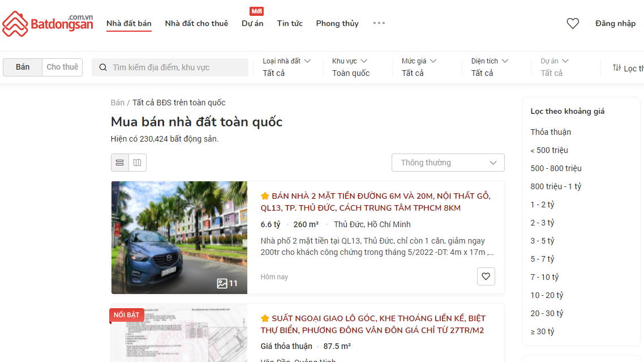644x362 pixels.
Task: Click the Batdongsan.com.vn logo
Action: coord(48,24)
